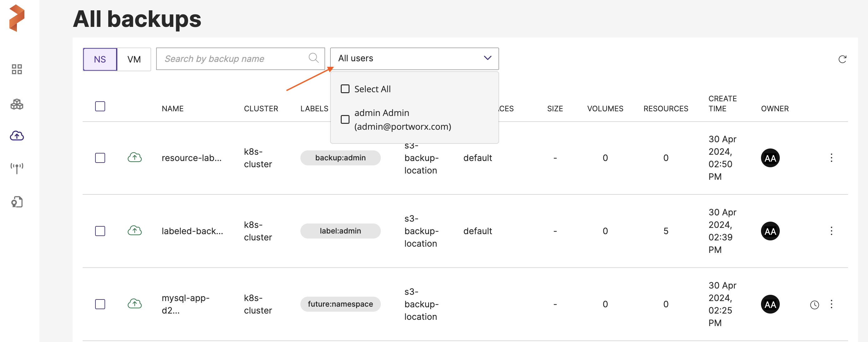Select the labeled-back... row checkbox
This screenshot has width=868, height=342.
(x=100, y=231)
